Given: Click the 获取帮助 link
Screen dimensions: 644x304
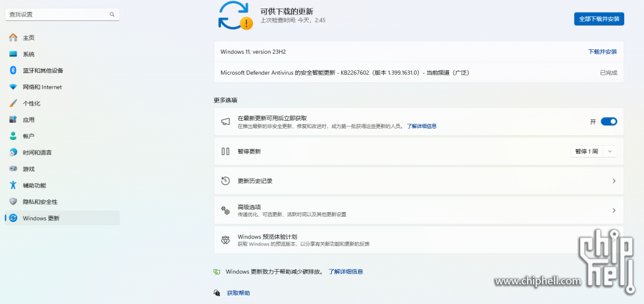Looking at the screenshot, I should pyautogui.click(x=238, y=293).
